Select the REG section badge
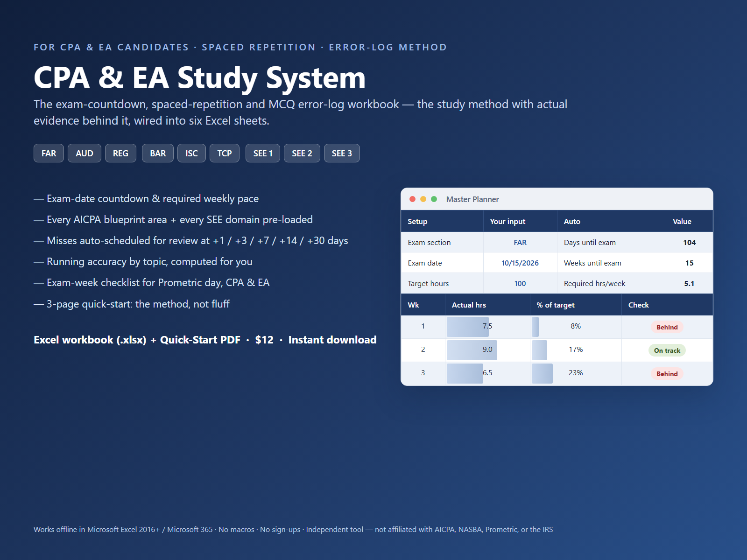The image size is (747, 560). click(120, 153)
